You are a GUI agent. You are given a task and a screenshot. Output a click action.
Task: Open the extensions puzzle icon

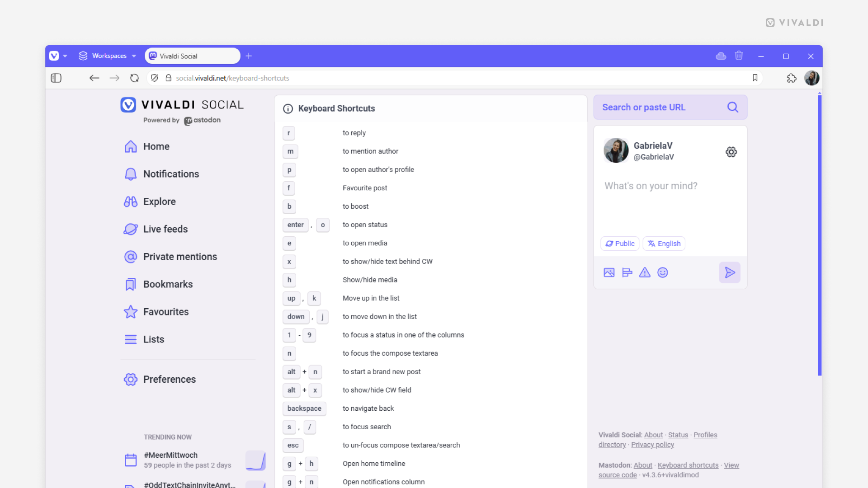[x=792, y=78]
